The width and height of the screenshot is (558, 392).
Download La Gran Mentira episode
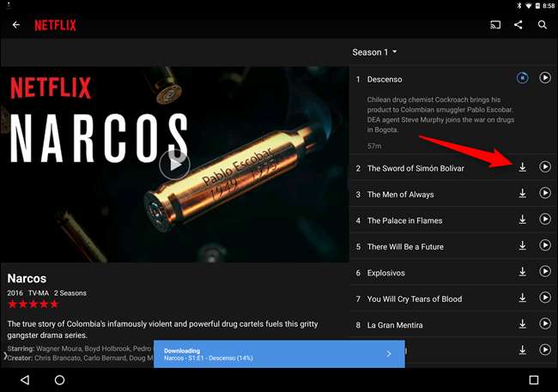click(x=523, y=324)
